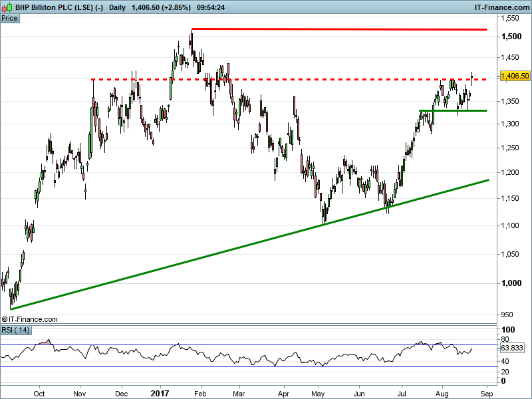The image size is (532, 399).
Task: Click the lower blue RSI oversold line
Action: coord(249,367)
